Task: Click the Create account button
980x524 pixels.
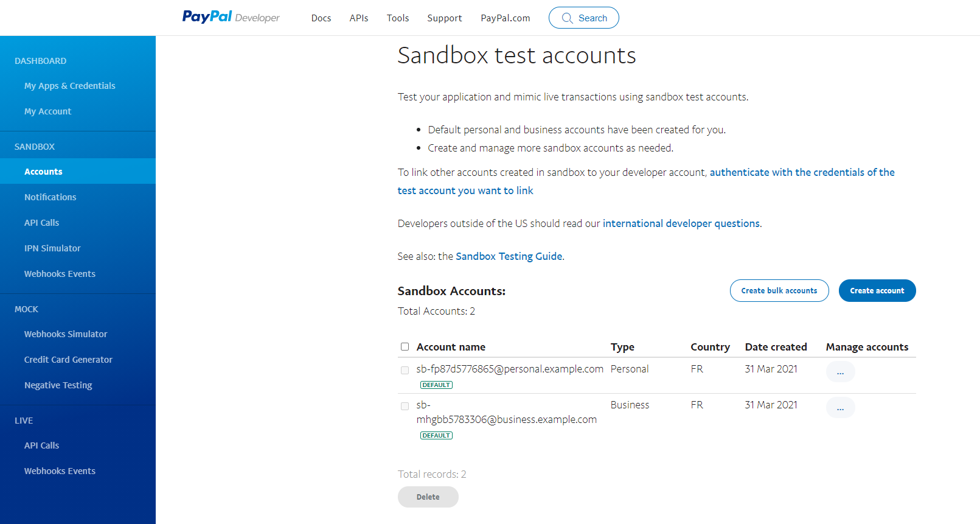Action: [877, 291]
